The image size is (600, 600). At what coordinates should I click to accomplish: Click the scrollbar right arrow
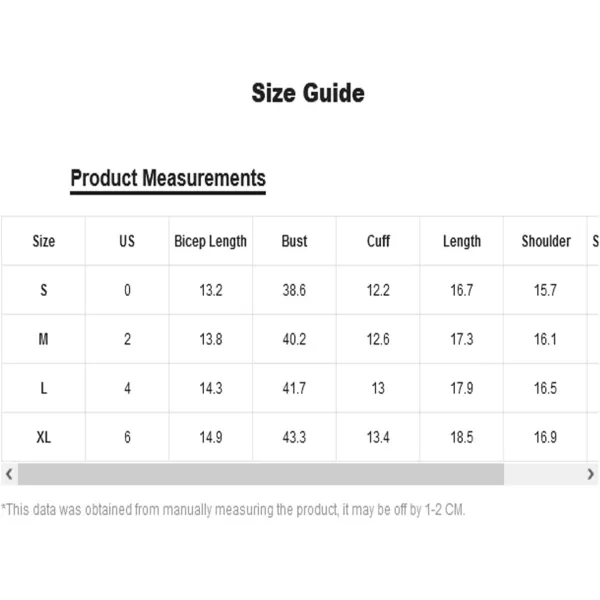pyautogui.click(x=590, y=474)
